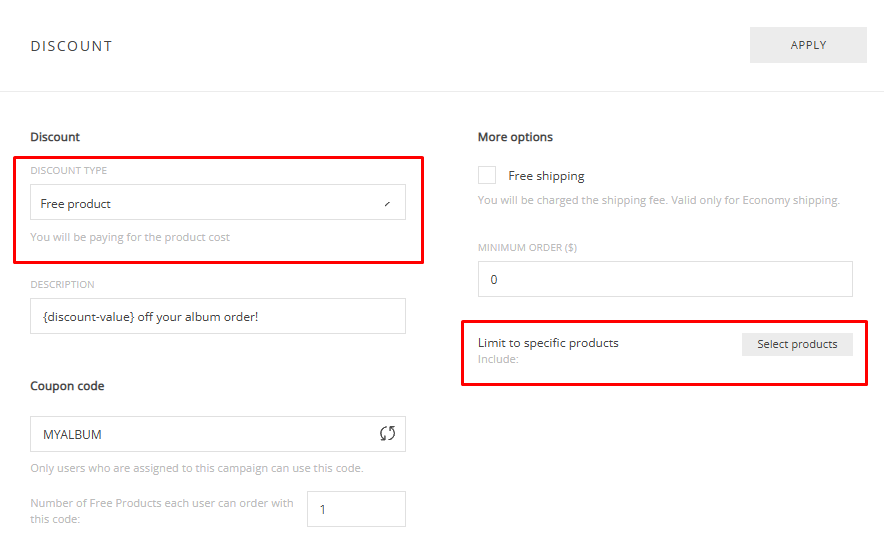Select the Minimum Order amount field
Viewport: 884px width, 555px height.
(x=664, y=280)
